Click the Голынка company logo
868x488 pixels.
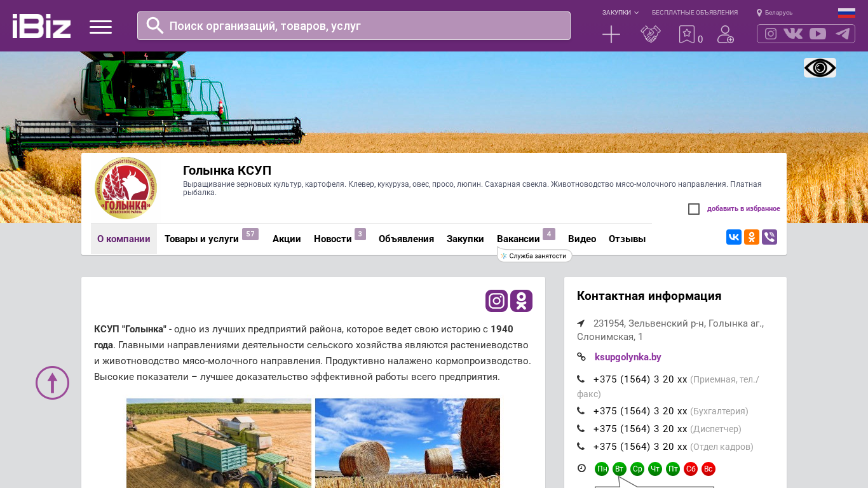126,188
